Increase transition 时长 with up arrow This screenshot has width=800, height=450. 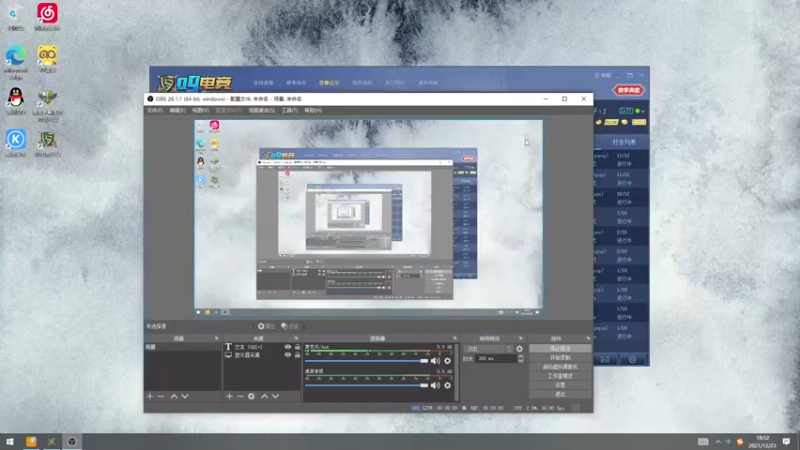tap(520, 357)
